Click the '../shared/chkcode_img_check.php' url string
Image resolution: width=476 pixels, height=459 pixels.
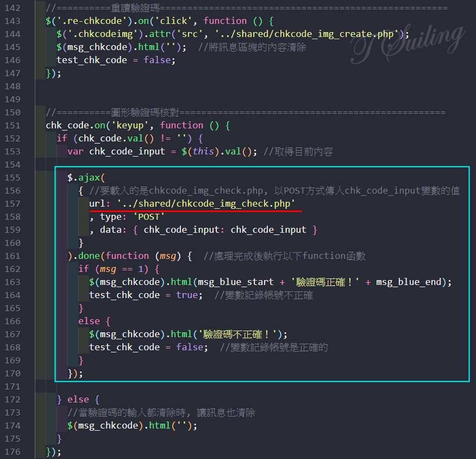[x=206, y=203]
